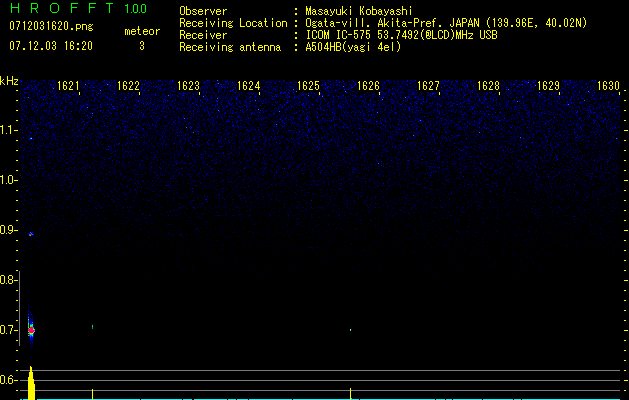Click the meteor count value 3

142,46
